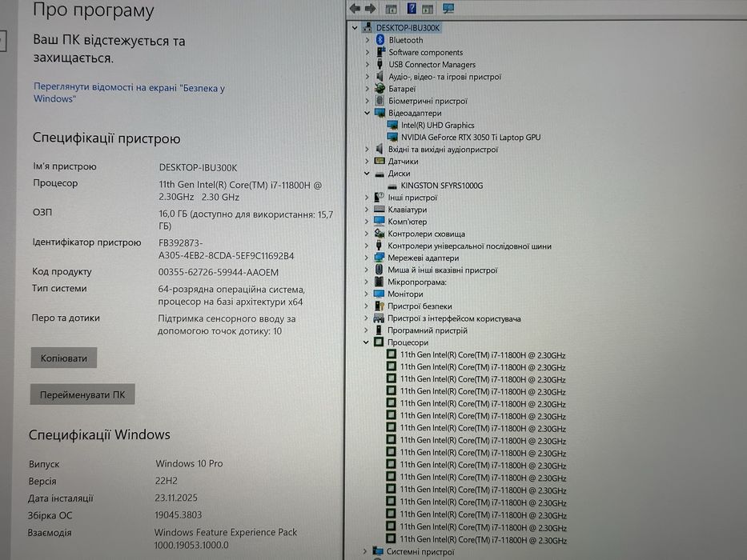747x560 pixels.
Task: Click the product code 00355-62726-59944-AAOEM
Action: point(219,272)
